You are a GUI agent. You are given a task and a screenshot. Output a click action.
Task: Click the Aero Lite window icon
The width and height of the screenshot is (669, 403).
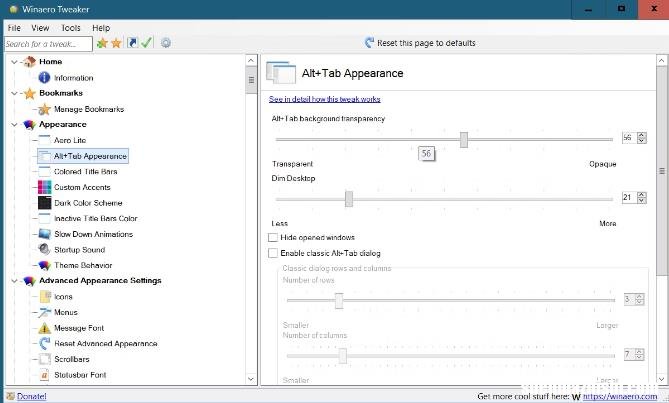44,140
